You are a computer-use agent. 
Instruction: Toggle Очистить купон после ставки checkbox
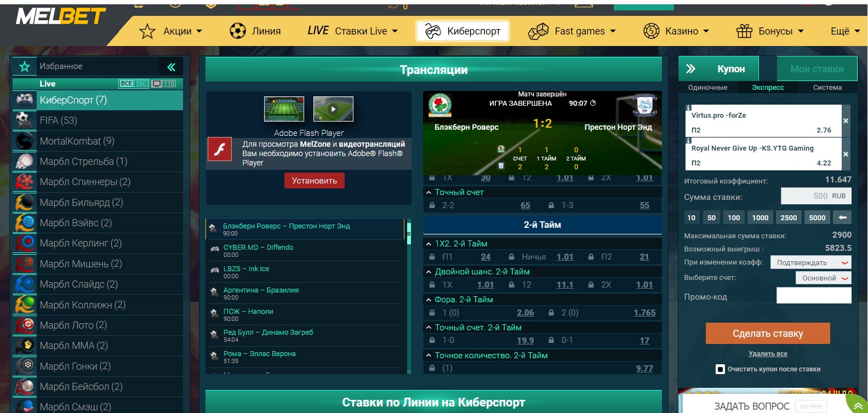point(720,369)
